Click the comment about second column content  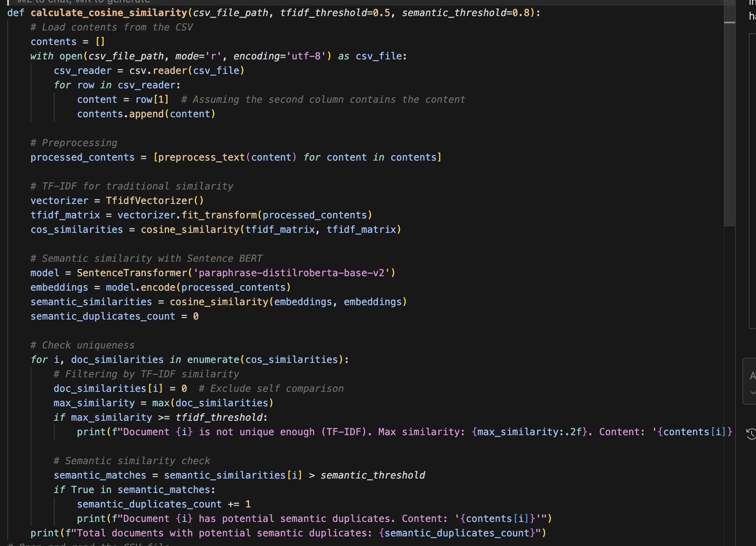323,100
